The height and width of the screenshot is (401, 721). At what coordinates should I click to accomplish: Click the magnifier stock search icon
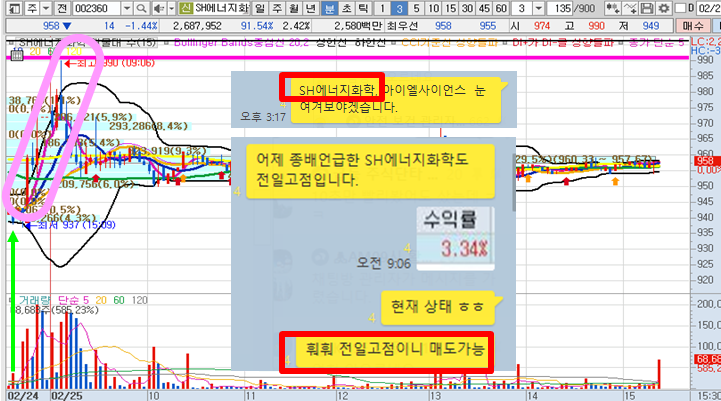tap(142, 8)
